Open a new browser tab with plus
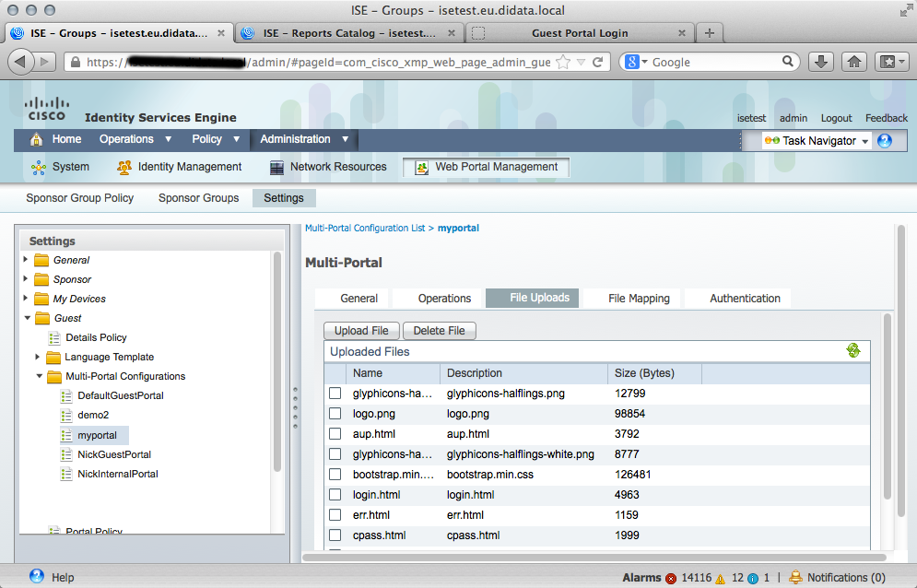917x588 pixels. tap(710, 33)
